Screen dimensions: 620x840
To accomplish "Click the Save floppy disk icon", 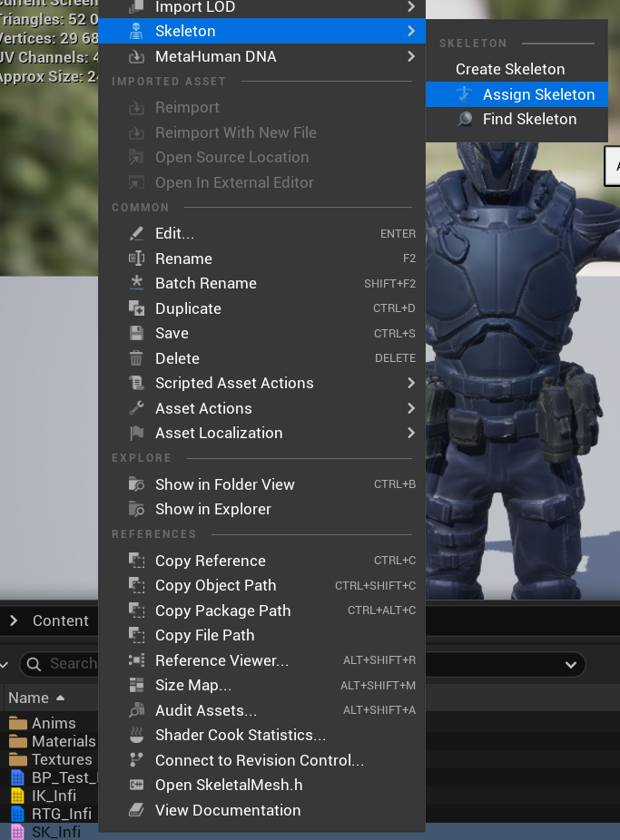I will tap(136, 333).
